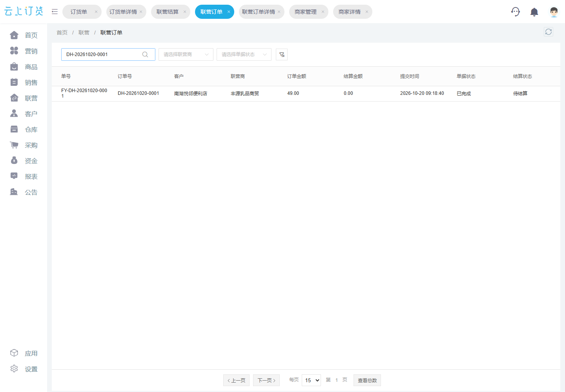The image size is (565, 392).
Task: Open 资金 in the sidebar
Action: pyautogui.click(x=24, y=161)
